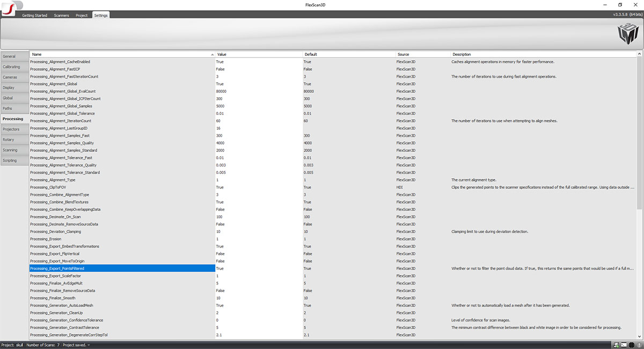
Task: Click the Value column header
Action: [258, 54]
